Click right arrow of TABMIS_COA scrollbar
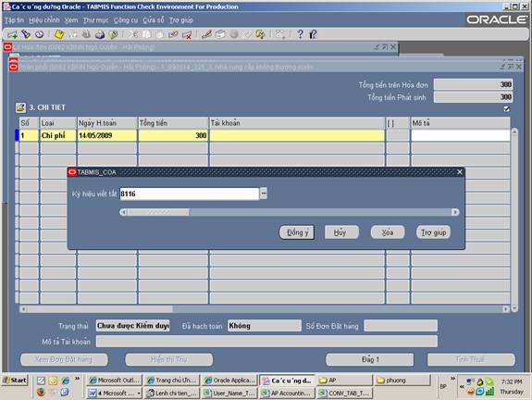 [455, 212]
